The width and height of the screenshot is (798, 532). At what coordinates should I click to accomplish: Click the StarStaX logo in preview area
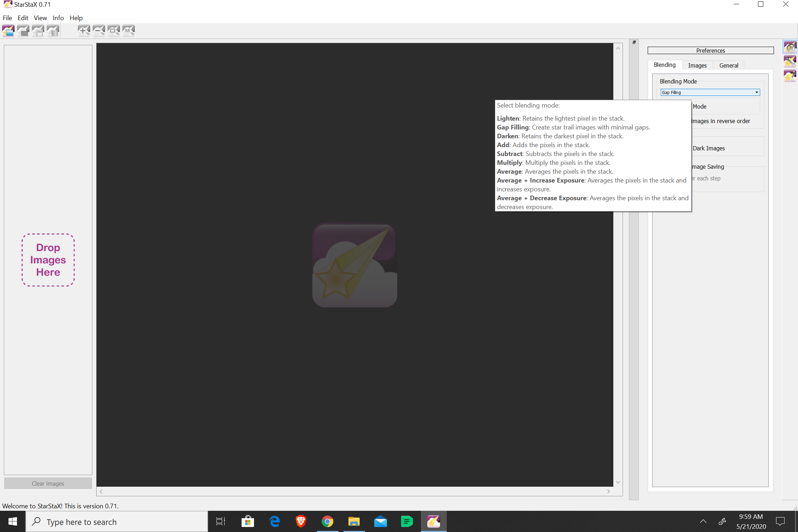[x=355, y=265]
